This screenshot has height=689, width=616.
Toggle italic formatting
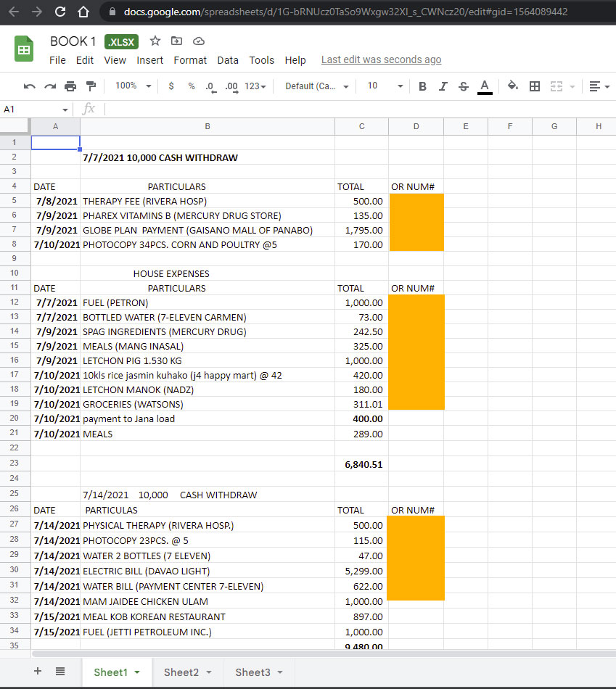[443, 86]
